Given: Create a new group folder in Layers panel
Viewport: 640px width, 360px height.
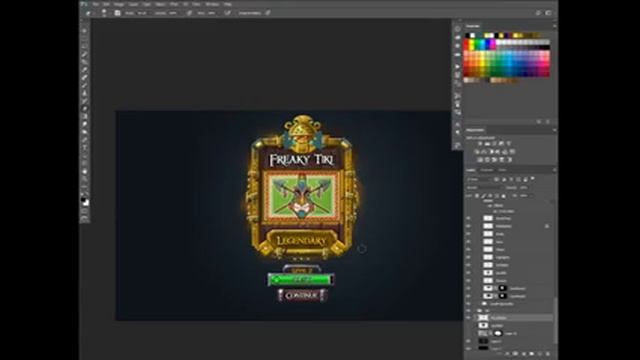Looking at the screenshot, I should tap(531, 354).
